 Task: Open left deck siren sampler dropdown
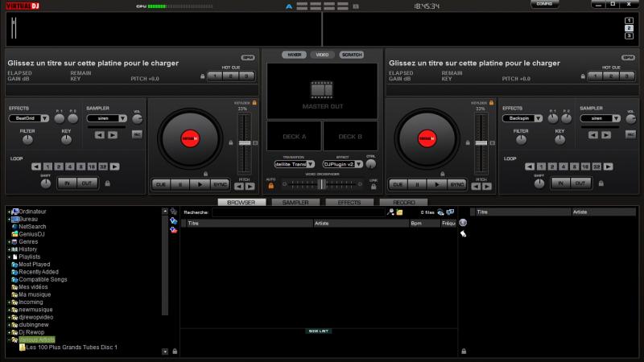point(122,118)
